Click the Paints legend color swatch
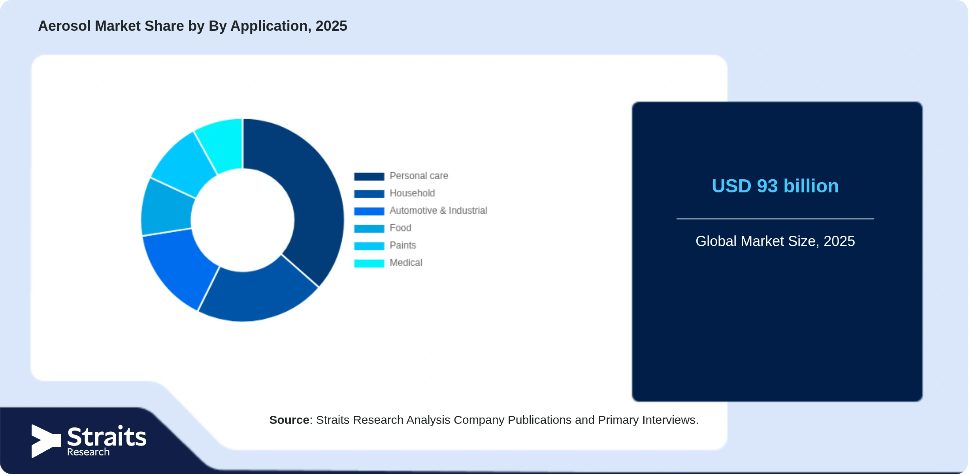The width and height of the screenshot is (980, 474). tap(369, 246)
